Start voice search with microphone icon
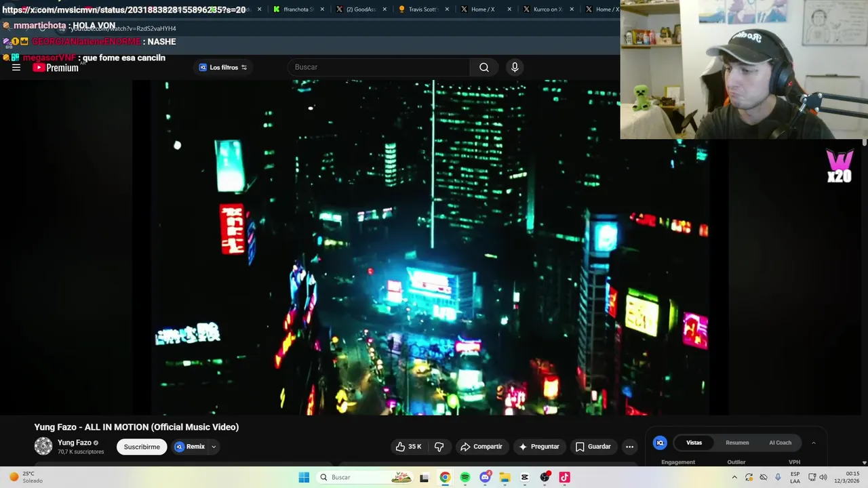The width and height of the screenshot is (868, 488). point(515,67)
